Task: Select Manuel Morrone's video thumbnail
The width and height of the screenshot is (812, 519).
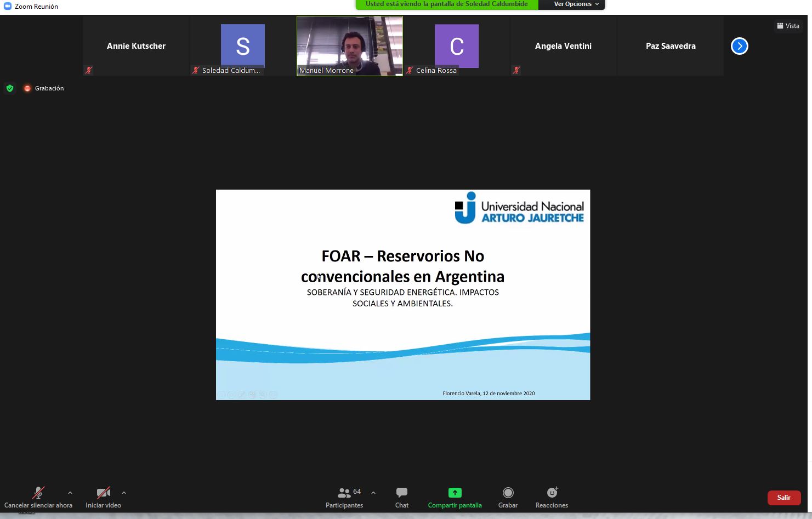Action: pos(349,45)
